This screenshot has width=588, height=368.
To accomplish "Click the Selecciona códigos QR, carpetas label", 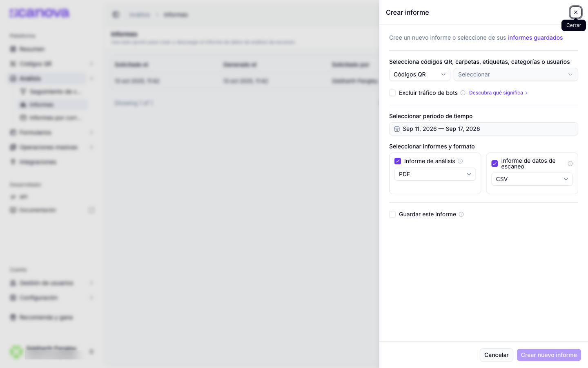I will pos(479,62).
